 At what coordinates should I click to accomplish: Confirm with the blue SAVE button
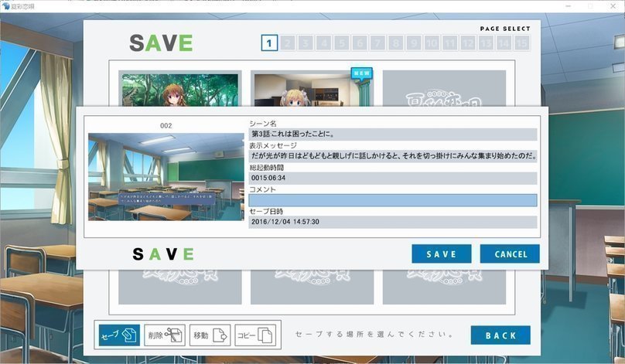pos(441,253)
